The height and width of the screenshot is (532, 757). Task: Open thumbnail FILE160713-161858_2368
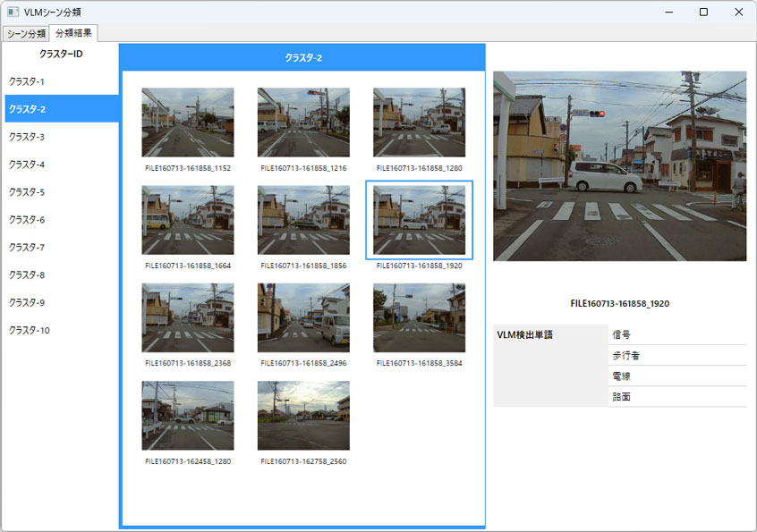[x=187, y=318]
